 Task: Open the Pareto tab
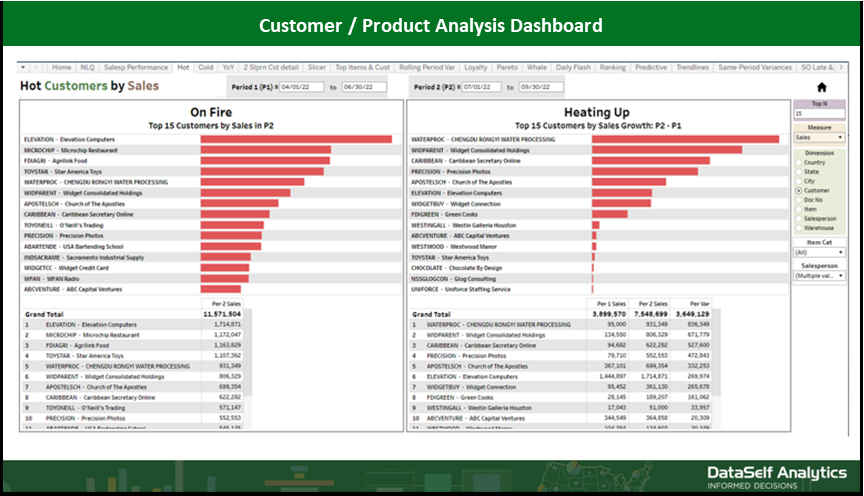(x=507, y=67)
